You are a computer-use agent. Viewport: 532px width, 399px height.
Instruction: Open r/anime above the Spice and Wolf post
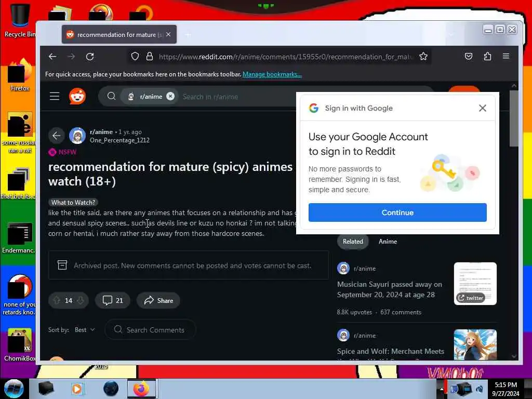(364, 336)
